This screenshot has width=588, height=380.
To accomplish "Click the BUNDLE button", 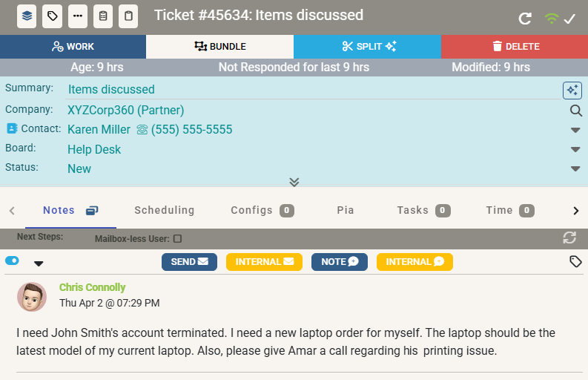I will (219, 47).
